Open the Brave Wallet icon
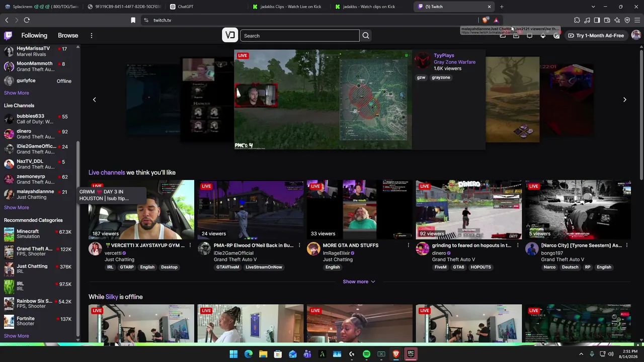644x362 pixels. [x=607, y=20]
